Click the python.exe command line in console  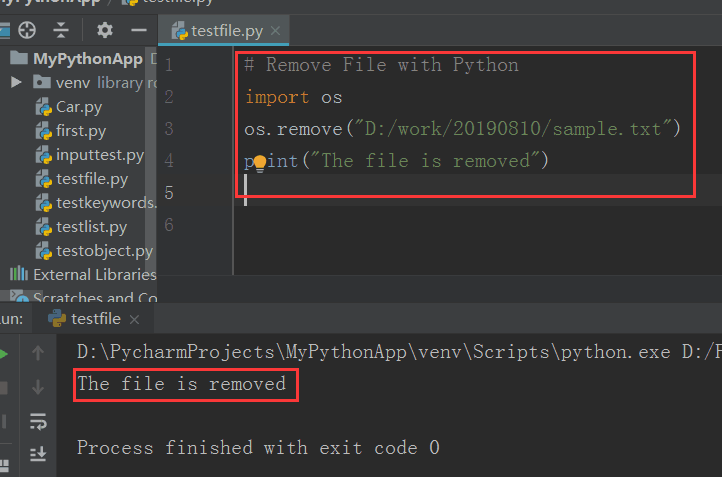point(399,353)
